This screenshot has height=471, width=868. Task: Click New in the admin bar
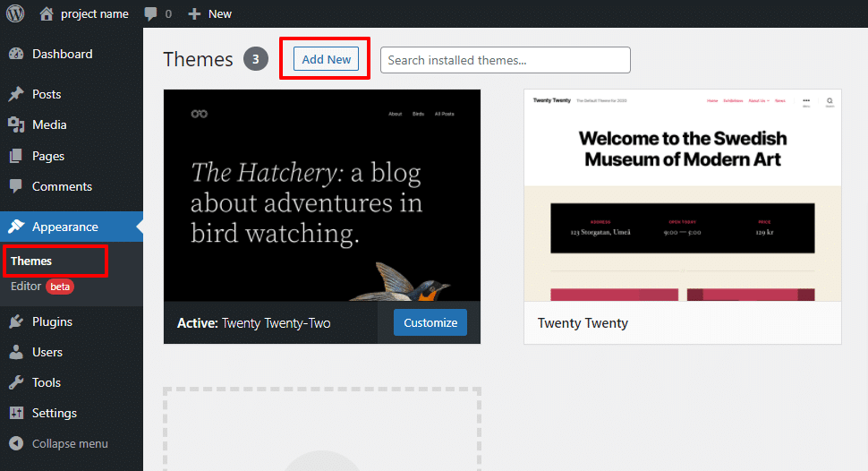point(220,13)
